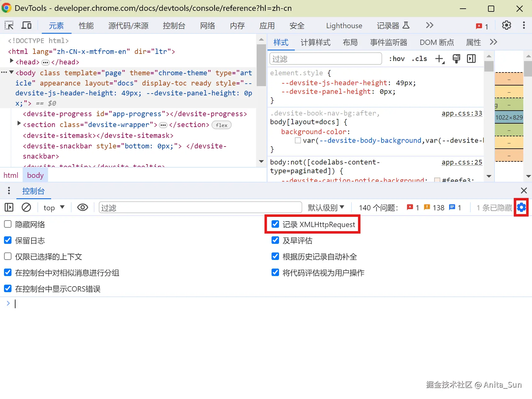Click the Elements panel scrollbar down arrow

click(x=261, y=161)
